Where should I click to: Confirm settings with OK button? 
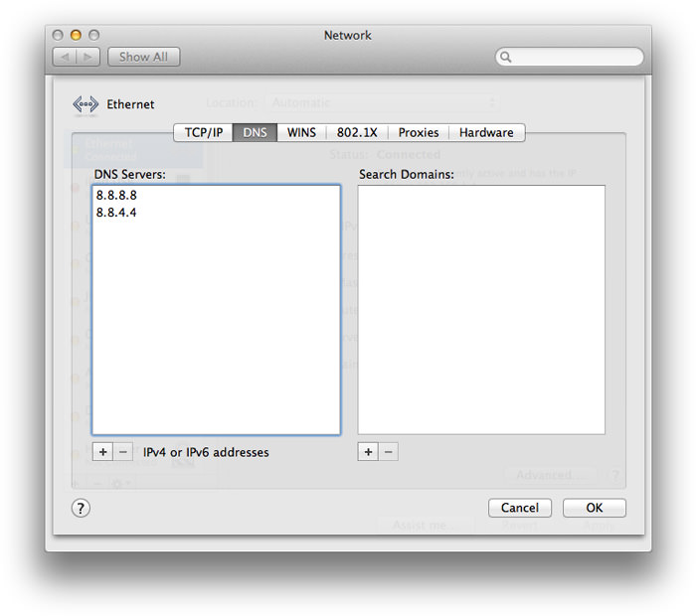pos(595,508)
